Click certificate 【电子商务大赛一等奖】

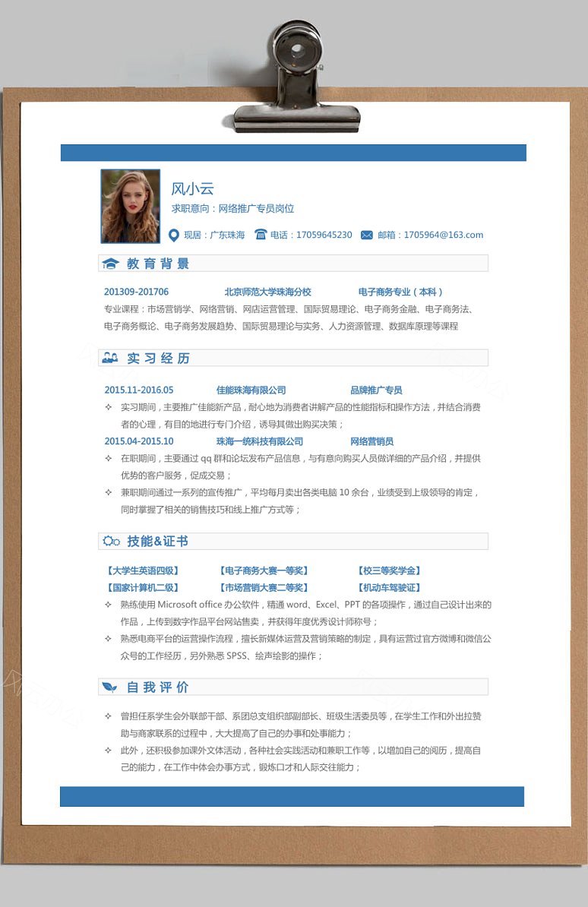click(264, 570)
